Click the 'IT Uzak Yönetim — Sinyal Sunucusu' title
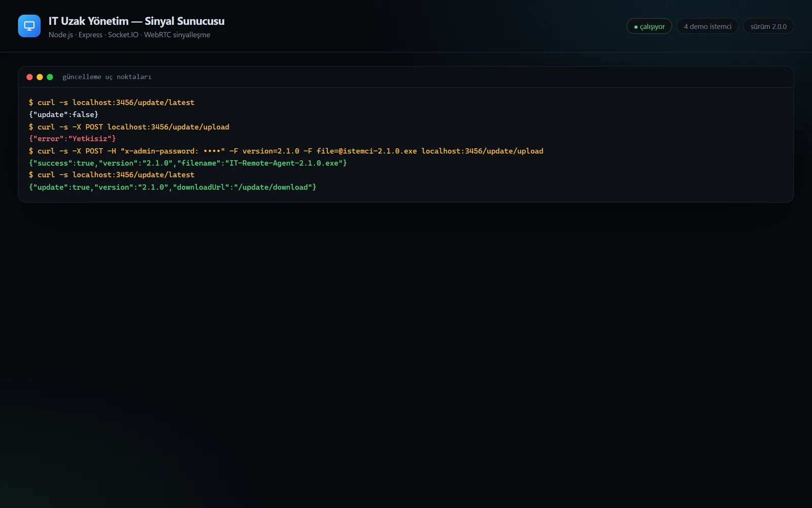This screenshot has height=508, width=812. (137, 21)
